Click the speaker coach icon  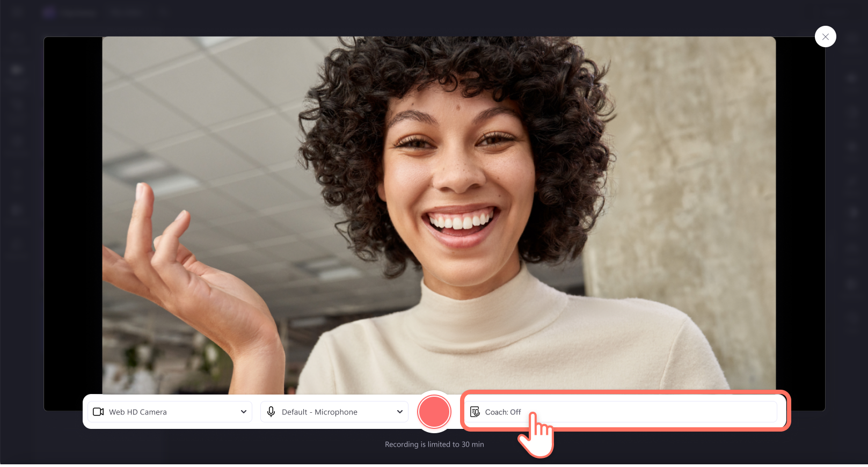pyautogui.click(x=475, y=412)
